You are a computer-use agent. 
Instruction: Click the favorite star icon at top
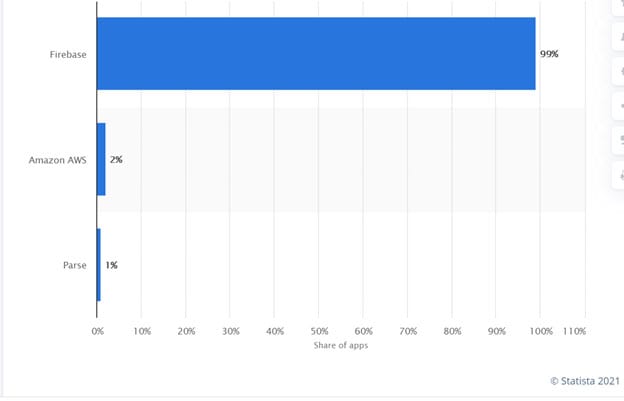tap(620, 7)
